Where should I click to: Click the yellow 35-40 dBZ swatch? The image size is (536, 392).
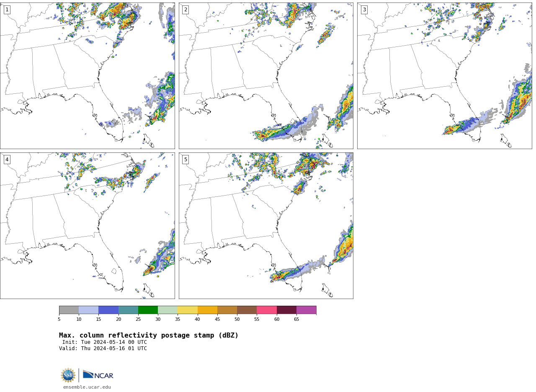click(x=188, y=310)
